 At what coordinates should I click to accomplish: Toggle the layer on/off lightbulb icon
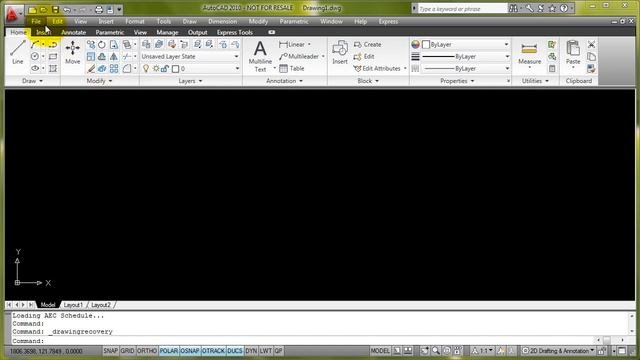pyautogui.click(x=146, y=69)
